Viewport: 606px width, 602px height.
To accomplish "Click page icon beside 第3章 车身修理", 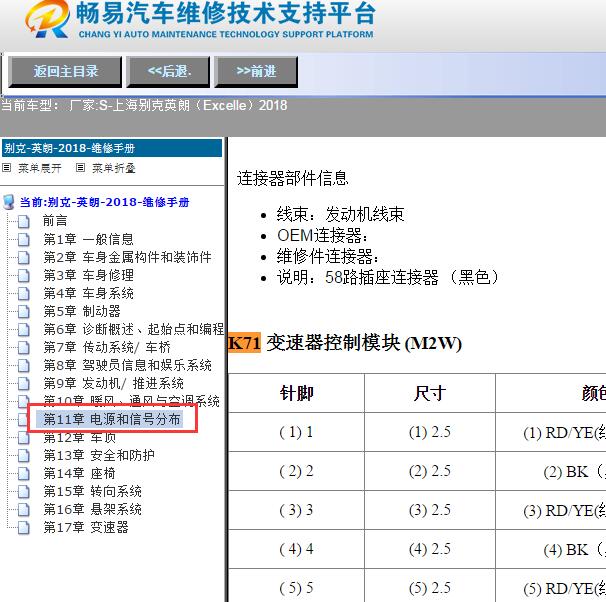I will (24, 275).
